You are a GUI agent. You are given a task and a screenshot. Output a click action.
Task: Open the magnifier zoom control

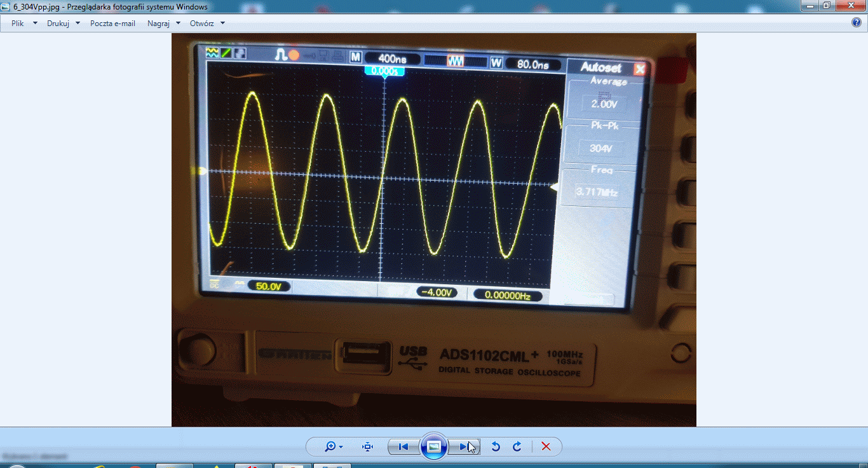click(334, 446)
